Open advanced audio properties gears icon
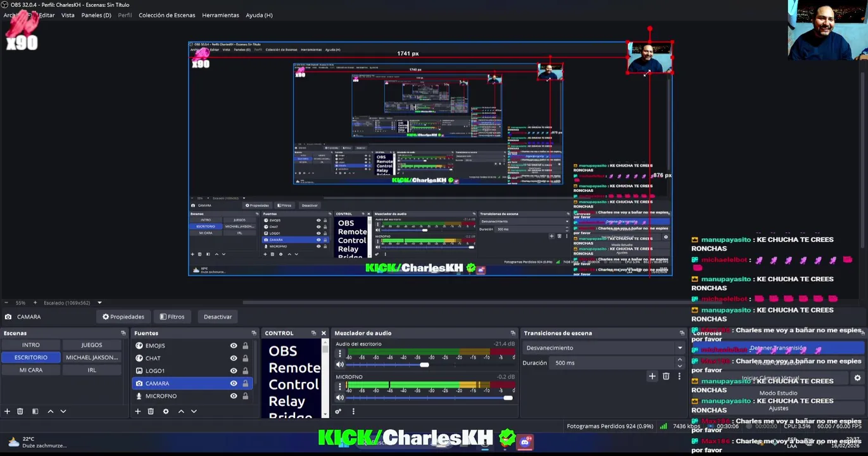 (x=338, y=412)
